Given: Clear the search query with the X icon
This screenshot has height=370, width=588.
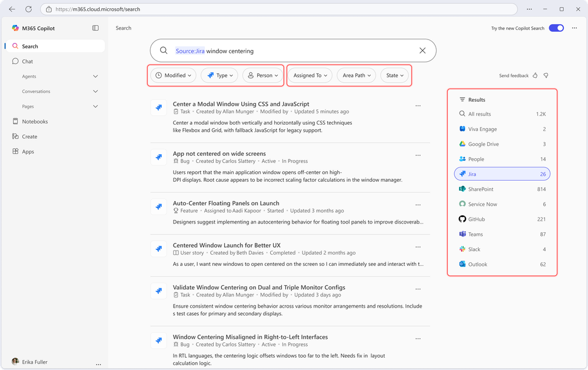Looking at the screenshot, I should click(x=422, y=50).
